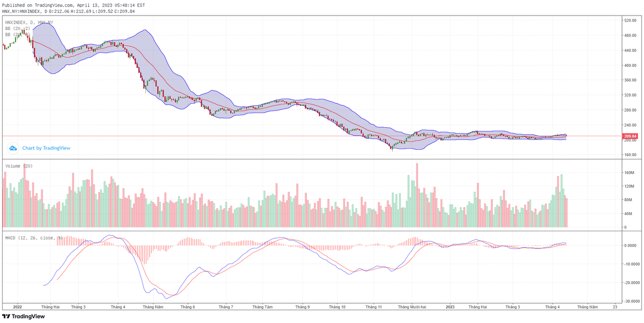644x323 pixels.
Task: Click the 160M volume scale label
Action: coord(629,173)
